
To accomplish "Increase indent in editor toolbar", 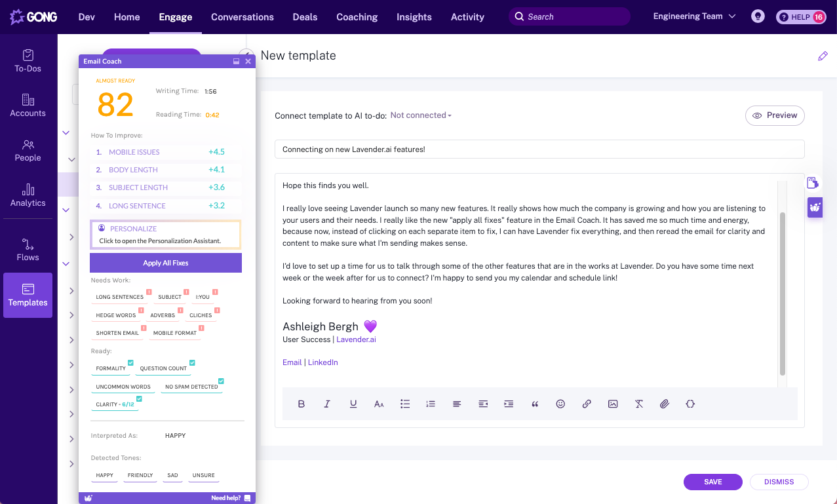I will [x=509, y=404].
